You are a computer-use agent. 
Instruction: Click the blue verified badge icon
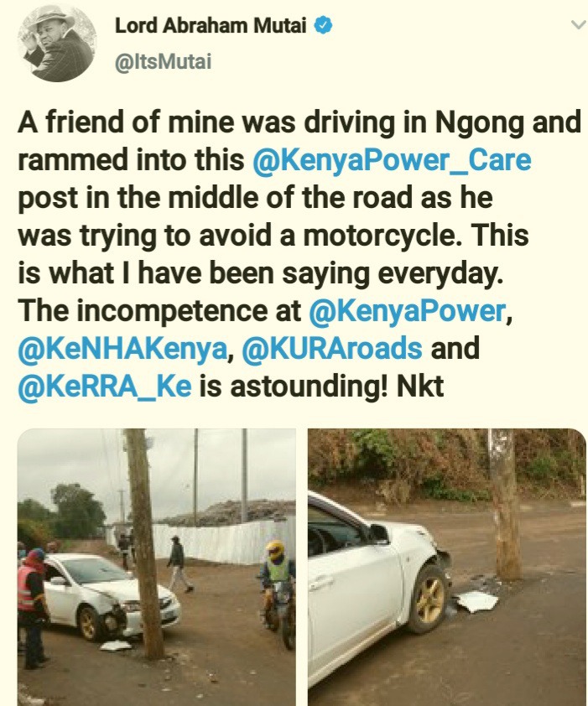point(323,25)
